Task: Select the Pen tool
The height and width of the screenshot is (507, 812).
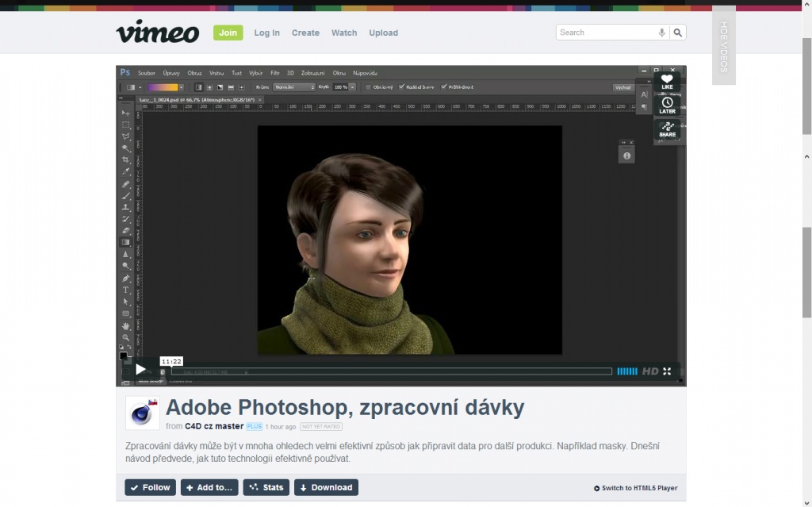Action: tap(125, 278)
